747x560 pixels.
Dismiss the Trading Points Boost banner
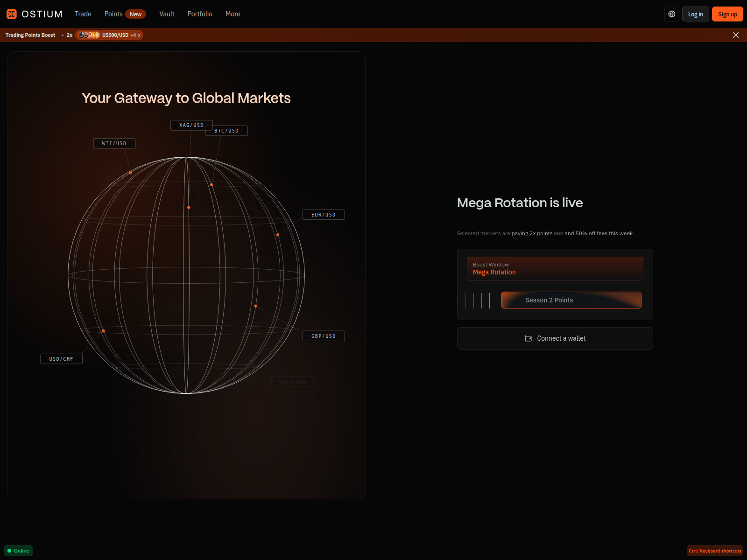click(736, 35)
